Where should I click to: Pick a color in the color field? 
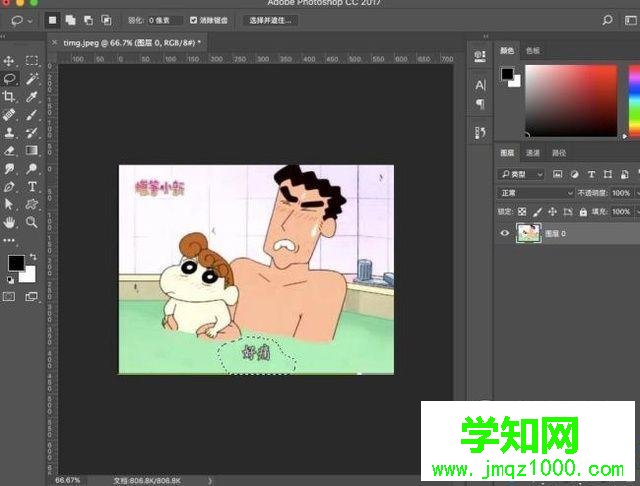pos(571,101)
